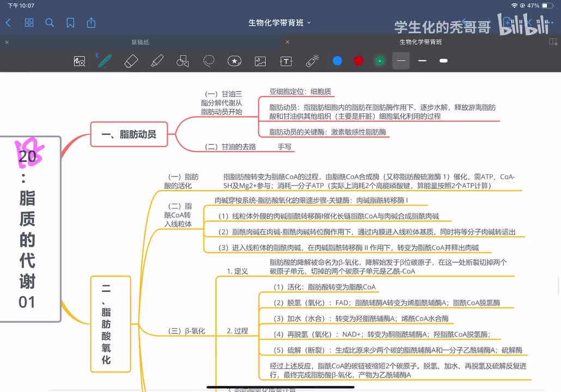Click the (5) 硫解(断裂) line

[x=398, y=350]
